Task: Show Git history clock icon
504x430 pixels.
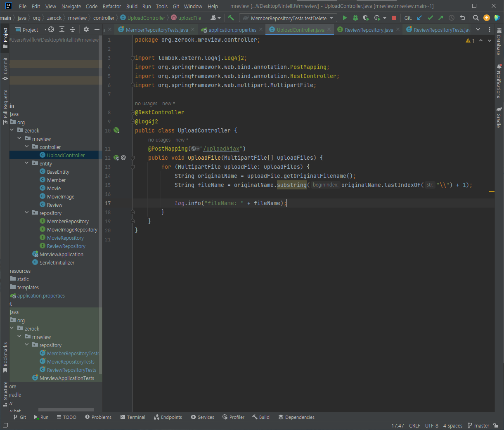Action: (x=452, y=18)
